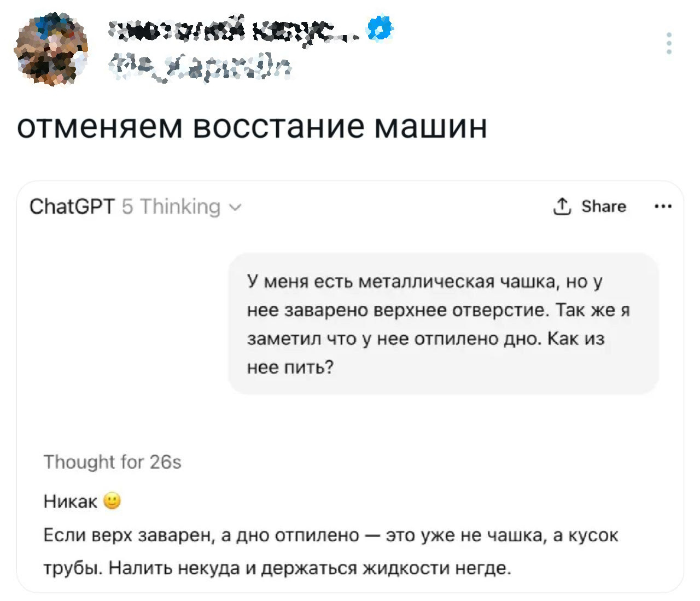Click the post text отменяем восстание машин
The image size is (700, 601).
point(252,126)
